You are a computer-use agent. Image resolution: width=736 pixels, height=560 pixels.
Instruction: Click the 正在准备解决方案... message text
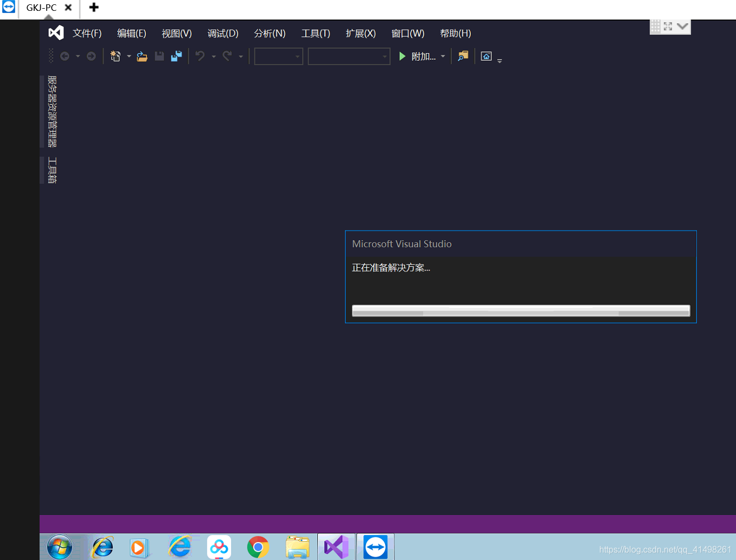[x=391, y=268]
